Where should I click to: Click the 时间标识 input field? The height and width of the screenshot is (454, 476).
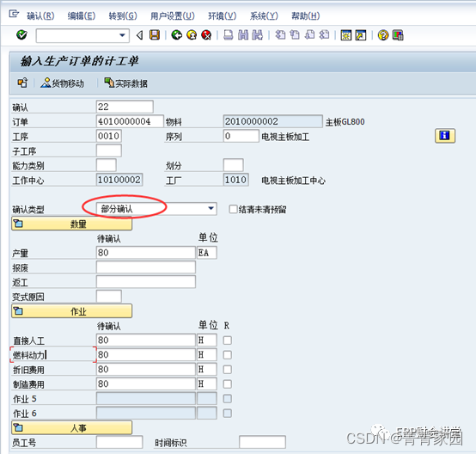(x=262, y=442)
